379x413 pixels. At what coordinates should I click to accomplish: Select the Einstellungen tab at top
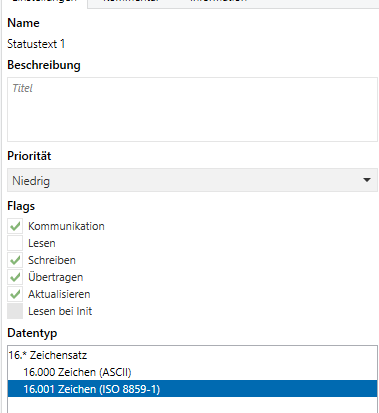click(x=44, y=1)
